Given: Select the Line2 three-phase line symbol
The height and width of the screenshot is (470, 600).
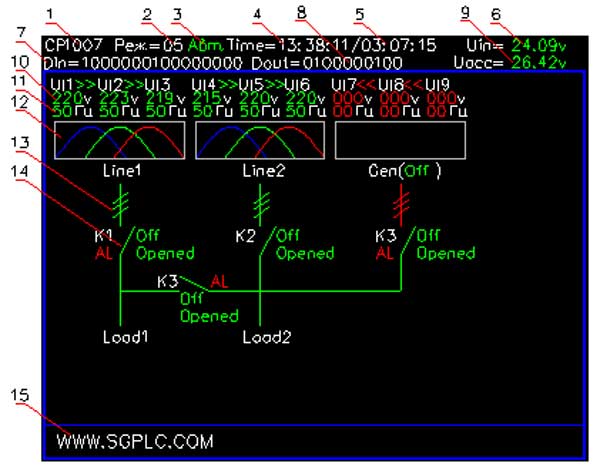Looking at the screenshot, I should tap(261, 204).
